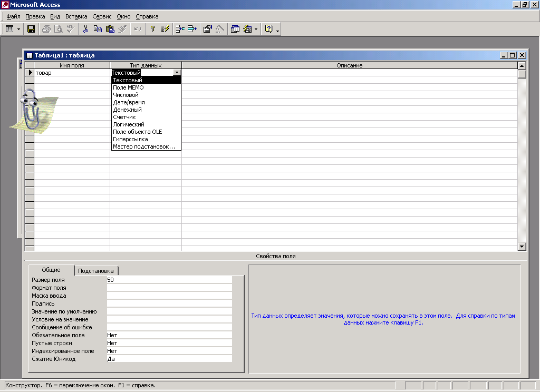Select Числовой data type
This screenshot has height=392, width=540.
146,95
